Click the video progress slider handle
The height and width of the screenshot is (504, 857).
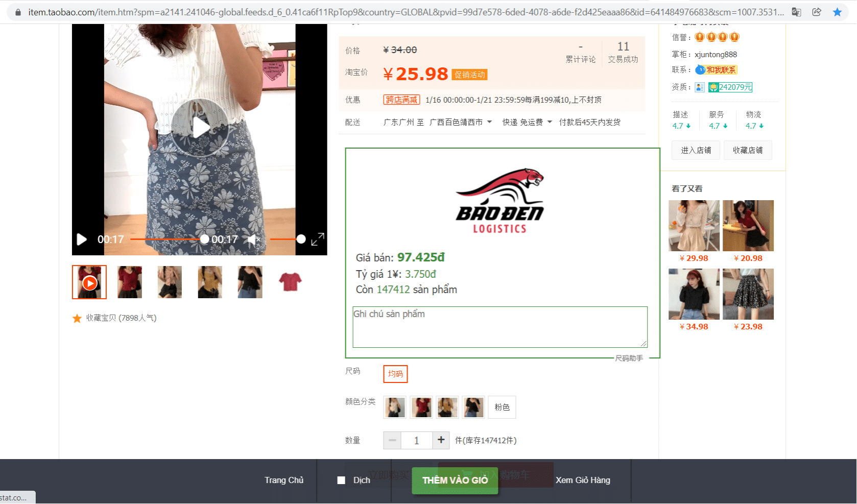coord(204,239)
